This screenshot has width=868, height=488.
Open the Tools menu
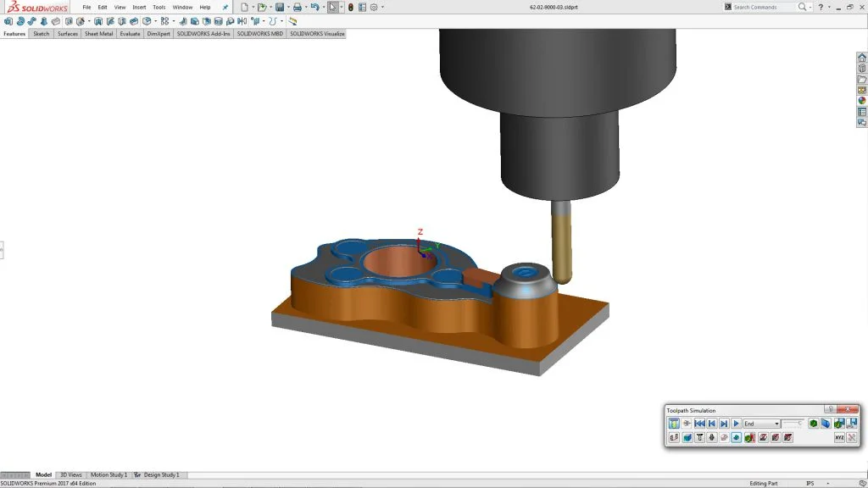[x=158, y=6]
